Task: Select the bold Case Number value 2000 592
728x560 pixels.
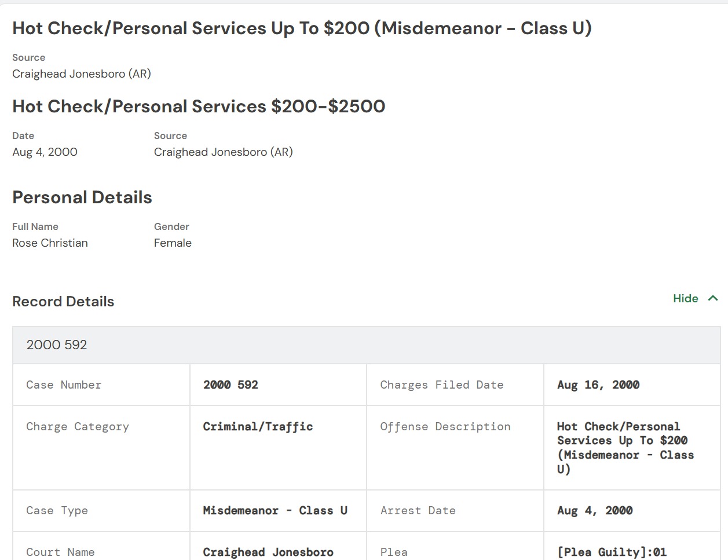Action: point(231,385)
